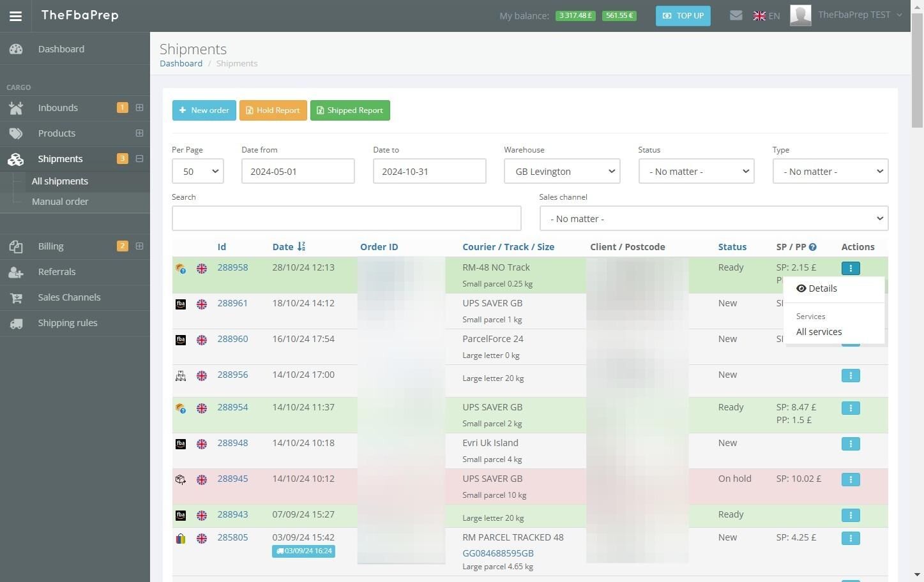The image size is (924, 582).
Task: Click the New order button
Action: coord(204,110)
